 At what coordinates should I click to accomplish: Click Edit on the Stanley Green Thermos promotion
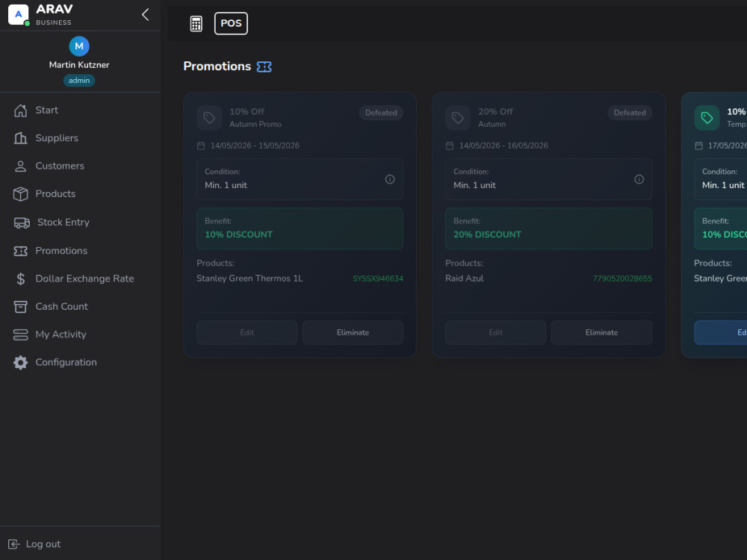click(x=247, y=332)
